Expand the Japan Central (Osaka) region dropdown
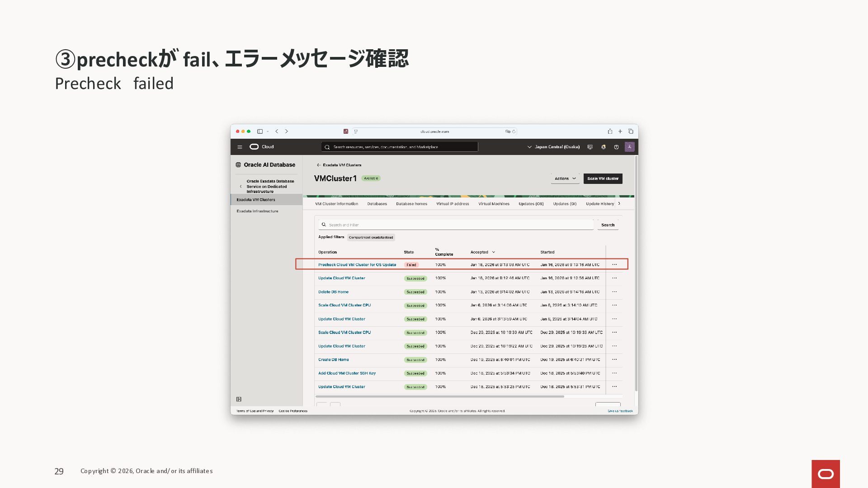Screen dimensions: 868x488 553,147
